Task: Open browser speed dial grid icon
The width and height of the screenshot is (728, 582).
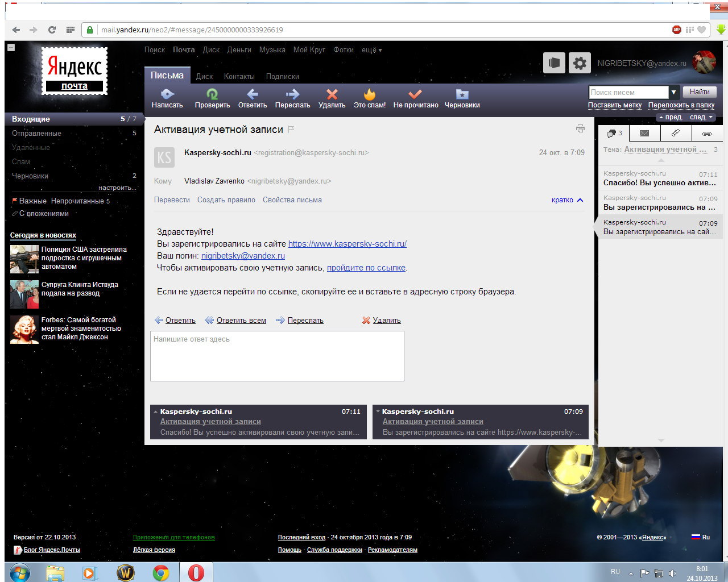Action: coord(71,30)
